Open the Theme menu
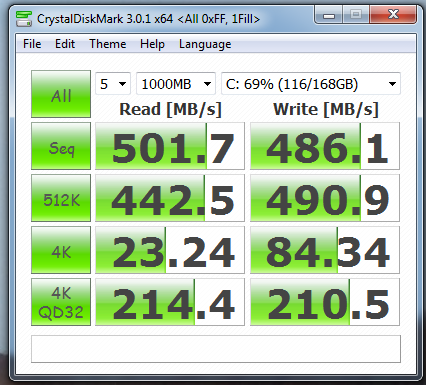The width and height of the screenshot is (426, 385). 108,44
